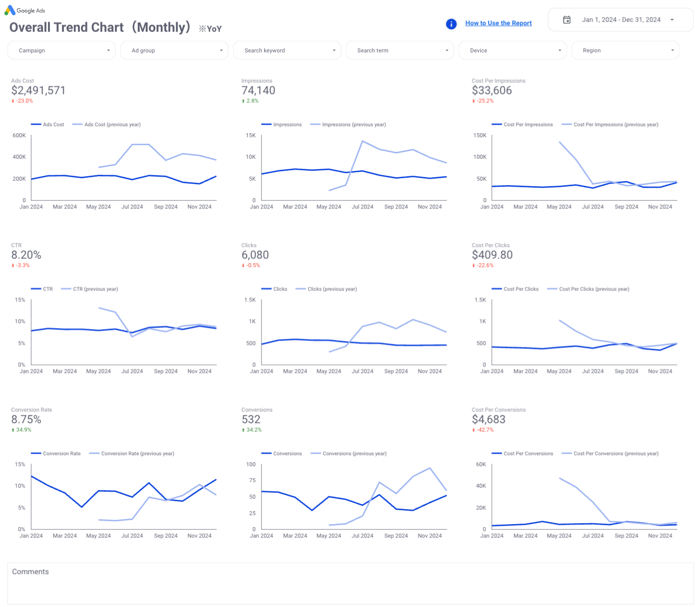The width and height of the screenshot is (700, 607).
Task: Select the Conversions scorecard value 532
Action: (251, 419)
